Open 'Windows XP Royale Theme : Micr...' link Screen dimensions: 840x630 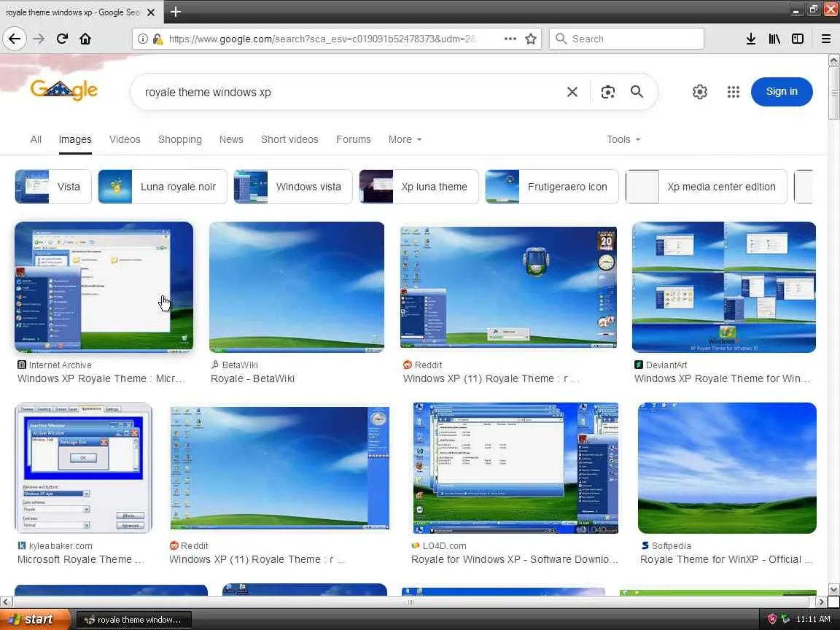pos(101,378)
